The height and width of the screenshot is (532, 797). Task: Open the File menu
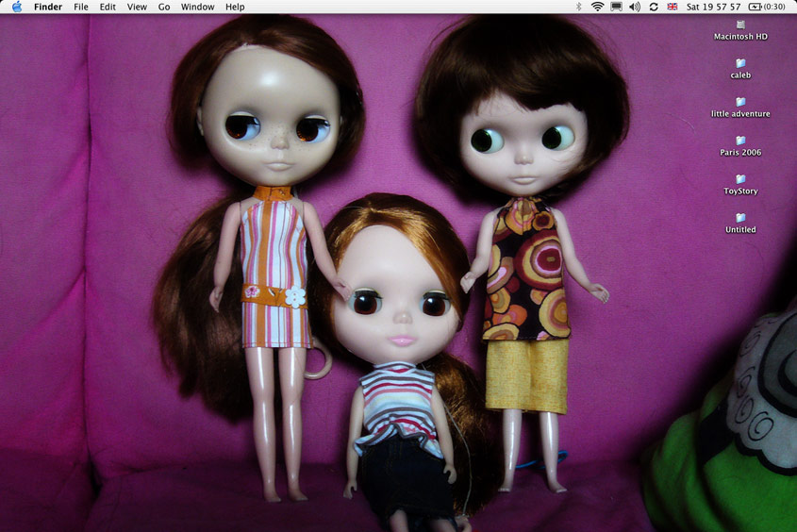point(81,7)
